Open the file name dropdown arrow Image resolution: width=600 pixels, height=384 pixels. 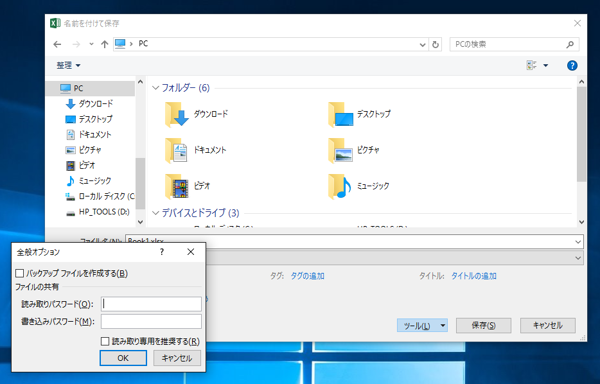click(578, 242)
